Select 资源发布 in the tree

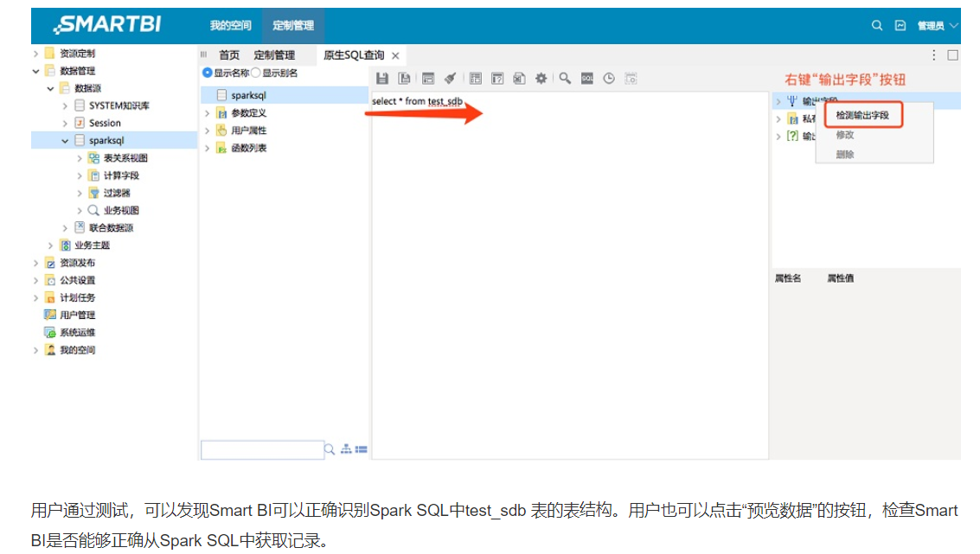point(78,264)
